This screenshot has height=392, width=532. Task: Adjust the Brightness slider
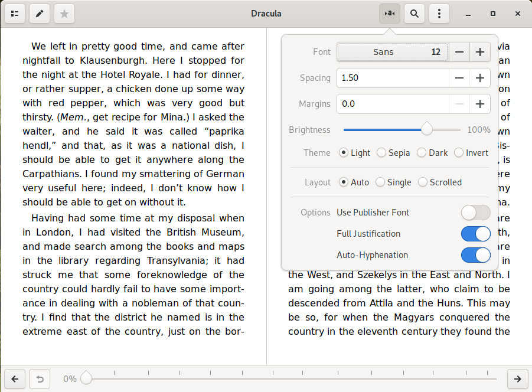coord(426,129)
